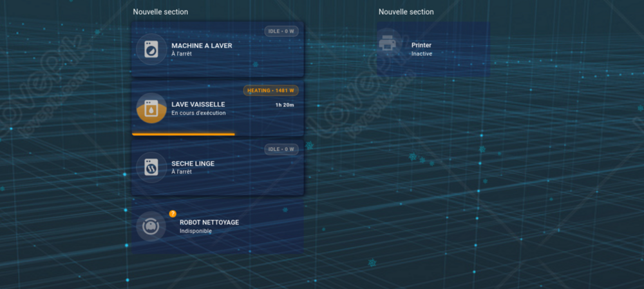644x289 pixels.
Task: Click the robot vacuum icon for ROBOT NETTOYAGE
Action: (x=151, y=226)
